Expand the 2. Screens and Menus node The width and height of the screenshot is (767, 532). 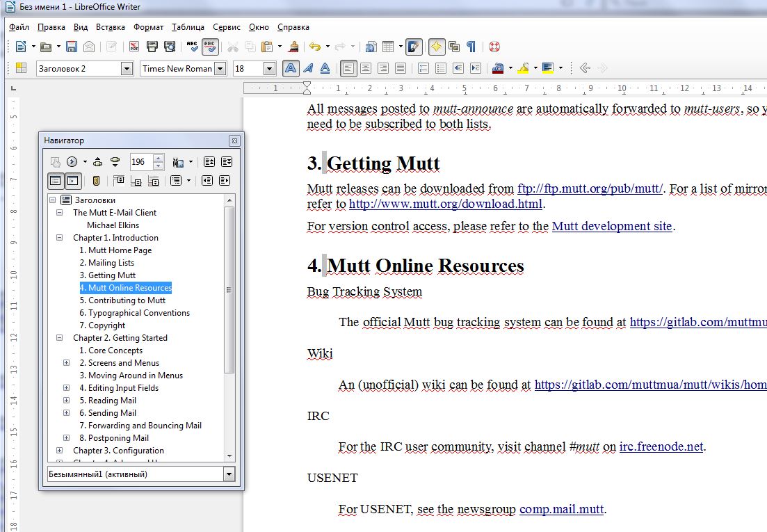(67, 363)
